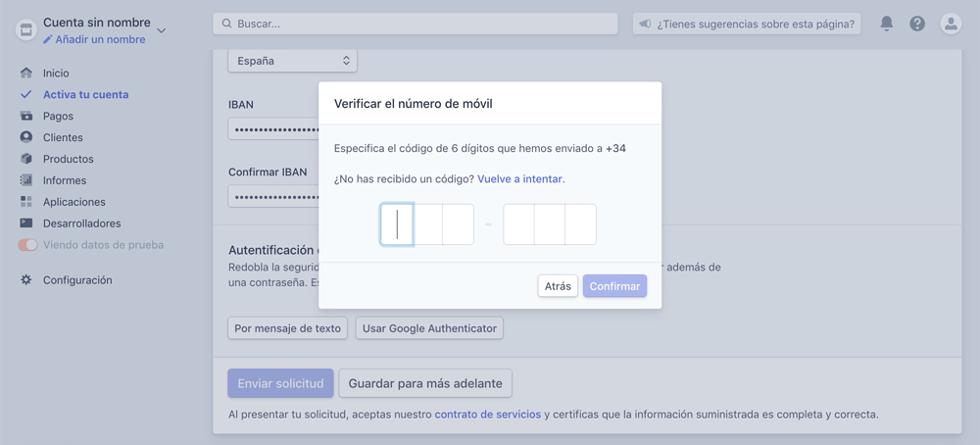Open the Clientes menu item
Image resolution: width=980 pixels, height=445 pixels.
63,137
